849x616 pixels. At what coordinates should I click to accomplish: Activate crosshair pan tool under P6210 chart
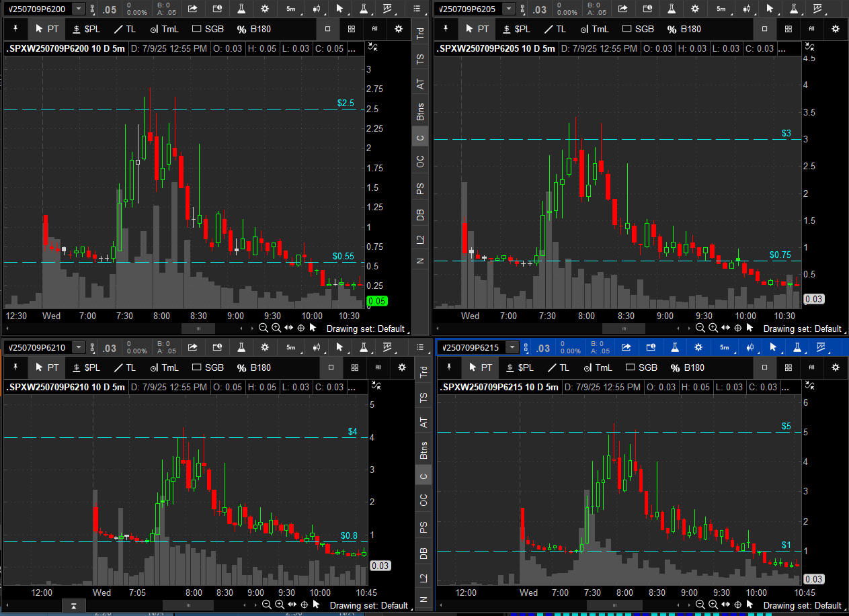pos(304,605)
